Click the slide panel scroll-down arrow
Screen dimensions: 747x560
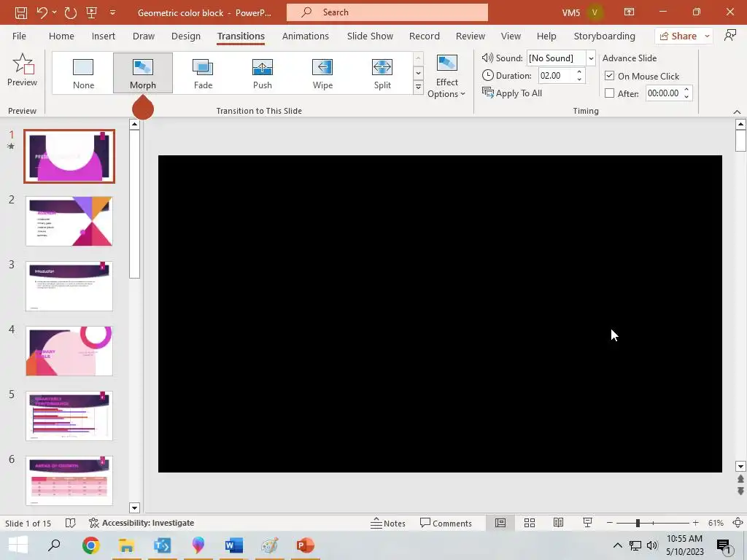pyautogui.click(x=134, y=507)
